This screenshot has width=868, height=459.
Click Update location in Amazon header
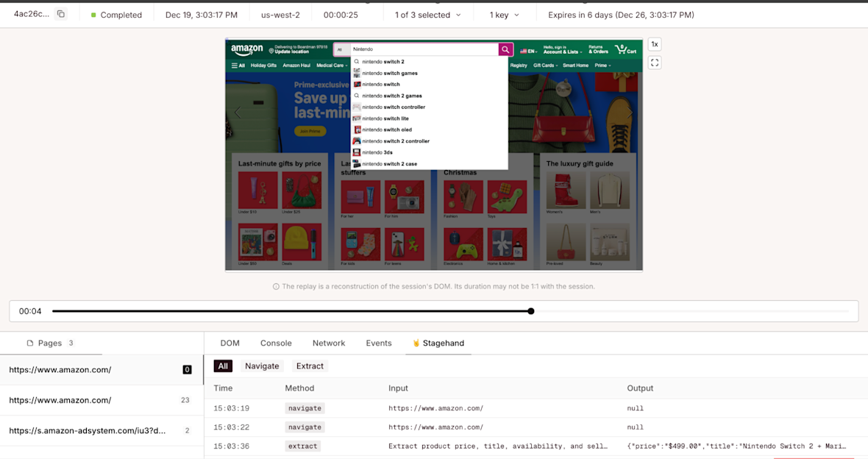coord(292,51)
